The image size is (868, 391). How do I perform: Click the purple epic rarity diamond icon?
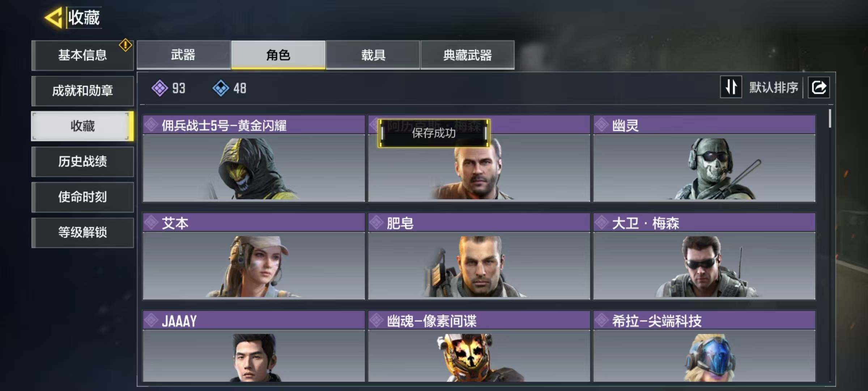coord(159,88)
